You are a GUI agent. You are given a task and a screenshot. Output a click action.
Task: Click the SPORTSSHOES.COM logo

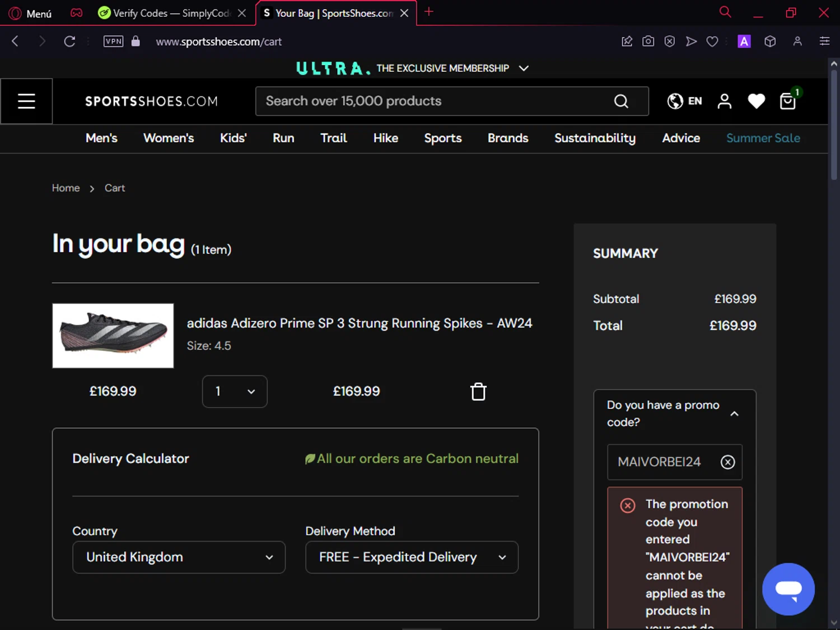pos(151,101)
